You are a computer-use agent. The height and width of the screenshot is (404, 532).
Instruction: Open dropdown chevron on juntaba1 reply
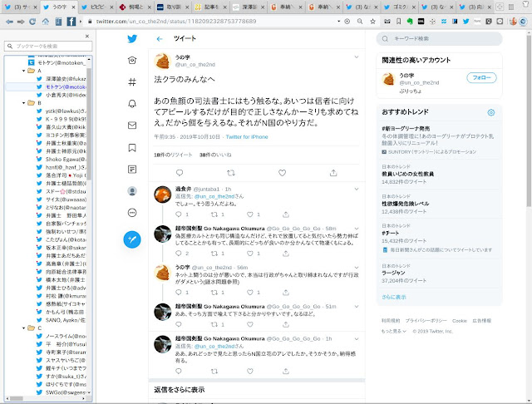click(357, 189)
